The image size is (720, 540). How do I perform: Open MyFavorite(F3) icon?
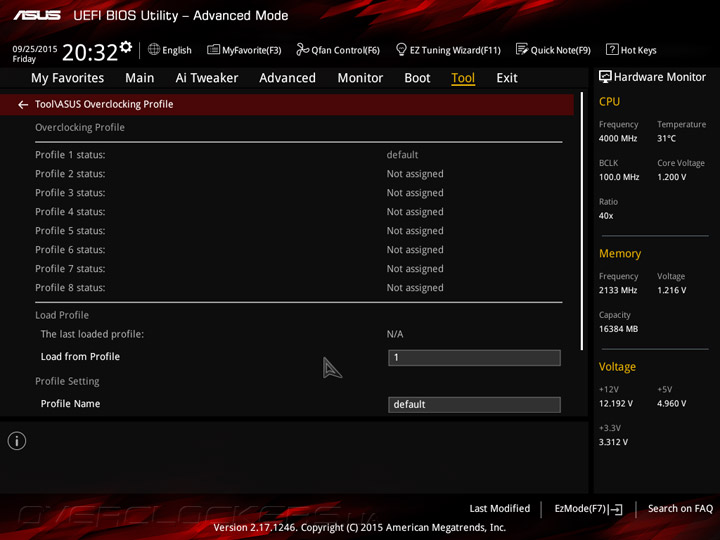click(213, 49)
